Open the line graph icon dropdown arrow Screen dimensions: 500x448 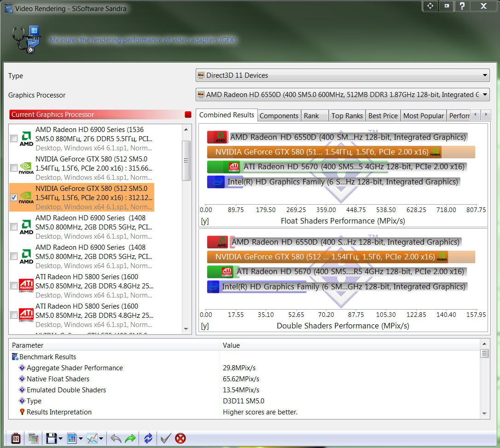(x=101, y=439)
